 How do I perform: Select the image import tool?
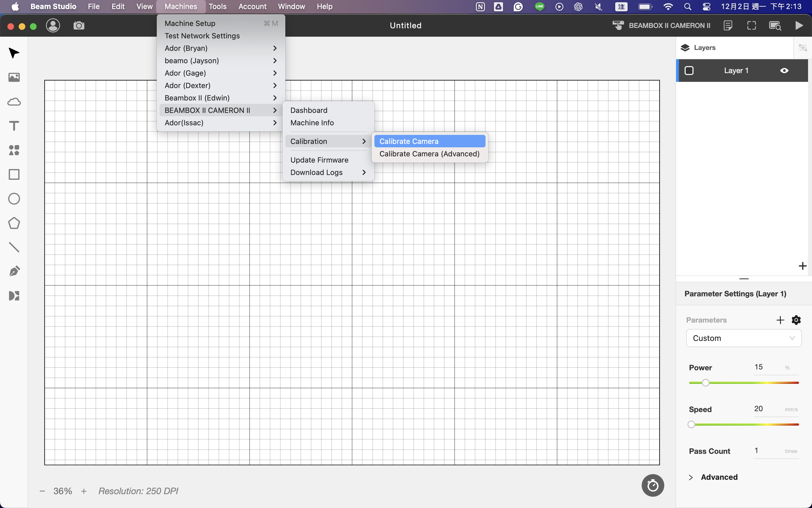[14, 77]
